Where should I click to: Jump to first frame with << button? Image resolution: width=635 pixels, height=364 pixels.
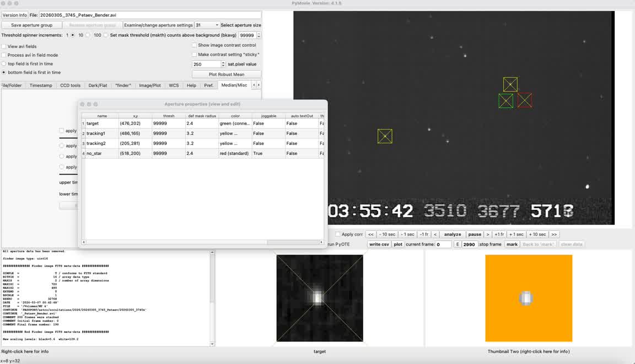coord(371,235)
